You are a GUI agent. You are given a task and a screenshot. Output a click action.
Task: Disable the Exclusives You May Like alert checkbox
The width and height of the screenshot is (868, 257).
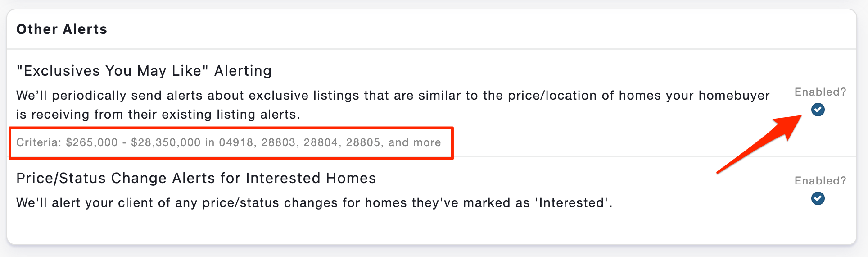[x=818, y=110]
